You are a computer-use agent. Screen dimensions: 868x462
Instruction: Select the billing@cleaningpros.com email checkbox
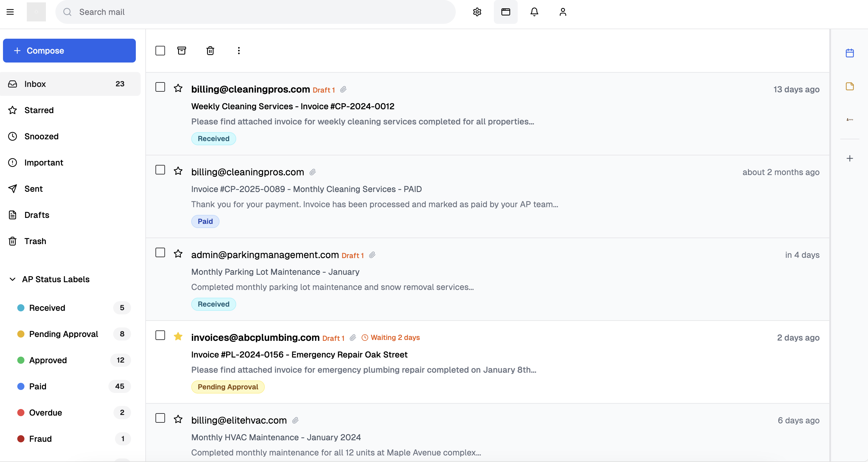coord(160,87)
